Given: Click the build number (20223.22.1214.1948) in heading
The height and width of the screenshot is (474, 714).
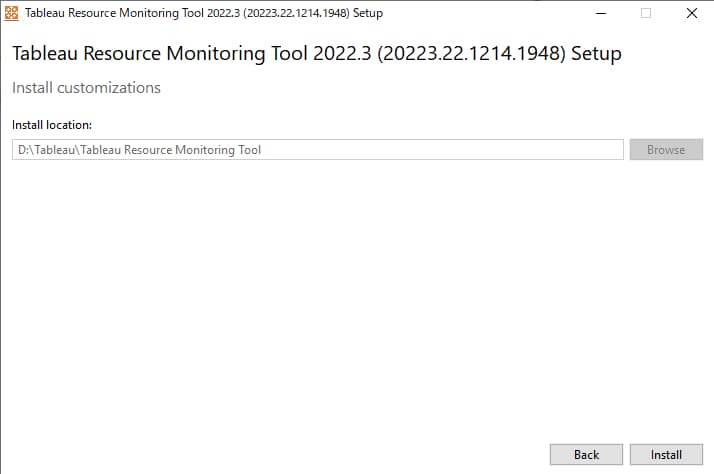Looking at the screenshot, I should pos(471,54).
